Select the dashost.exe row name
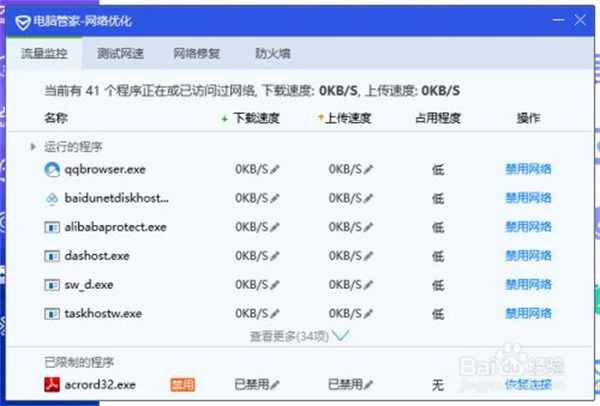Screen dimensions: 600x406 [97, 256]
